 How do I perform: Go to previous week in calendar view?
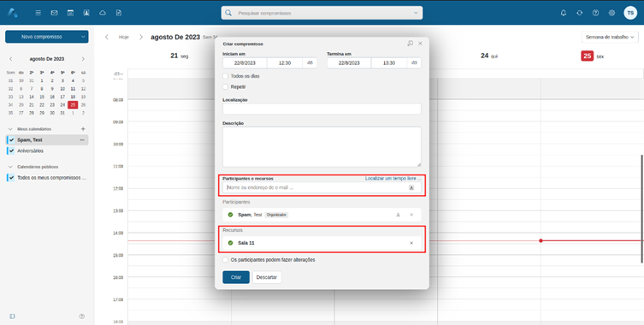tap(107, 37)
